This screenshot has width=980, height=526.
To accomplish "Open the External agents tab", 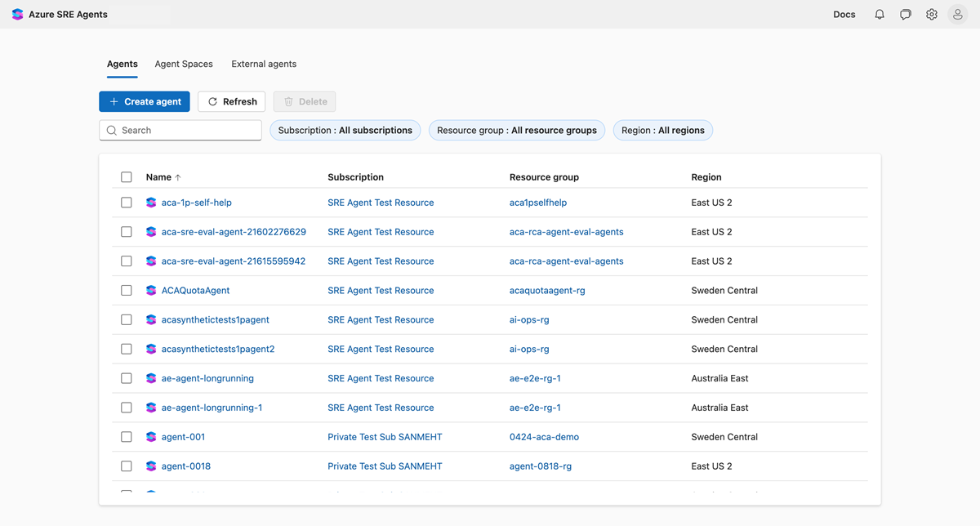I will point(263,64).
